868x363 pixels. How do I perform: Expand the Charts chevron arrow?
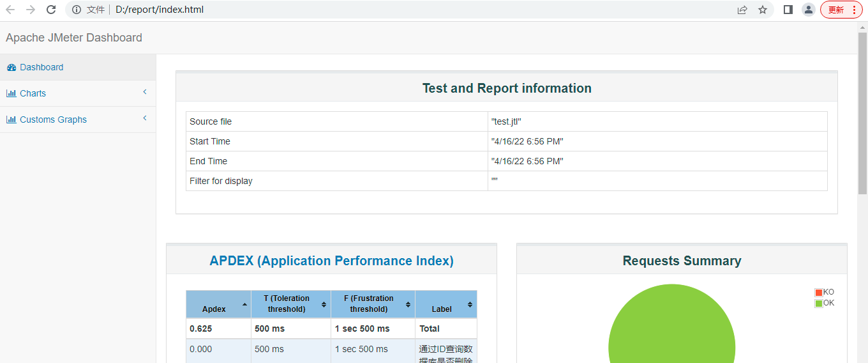(x=145, y=92)
